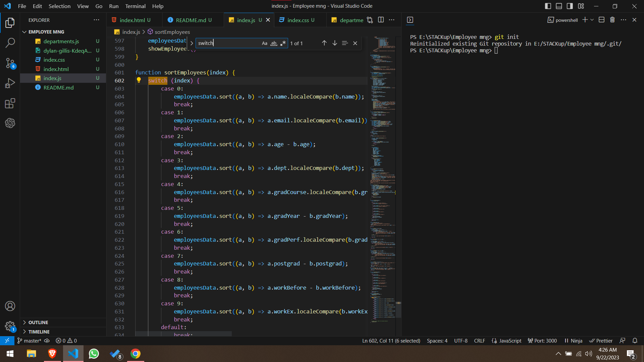Open end of line selector CRLF
This screenshot has width=644, height=362.
pos(479,341)
